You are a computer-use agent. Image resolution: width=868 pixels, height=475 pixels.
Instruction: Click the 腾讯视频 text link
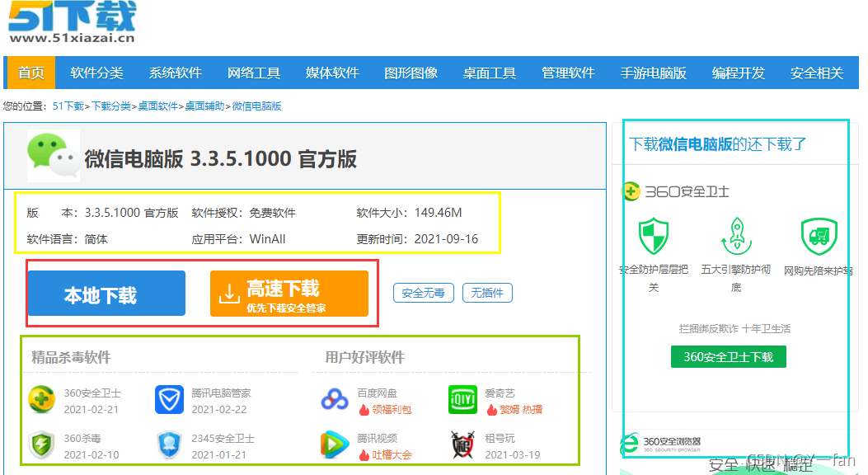coord(377,439)
